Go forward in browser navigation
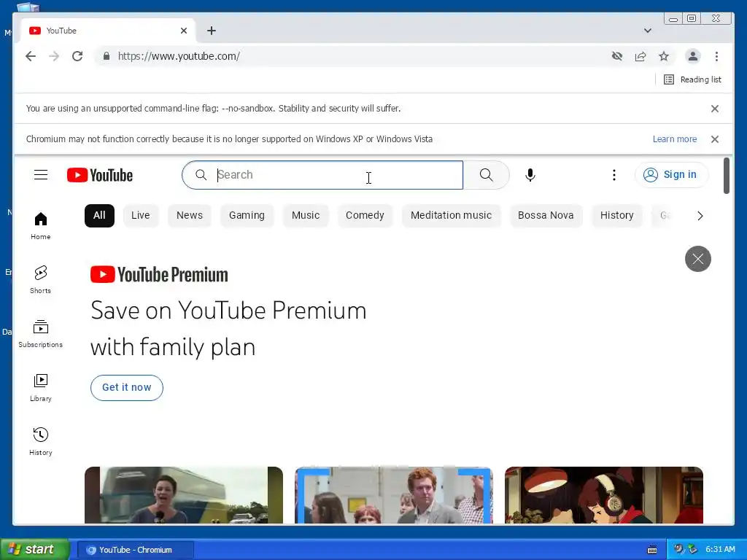Image resolution: width=747 pixels, height=560 pixels. point(54,56)
